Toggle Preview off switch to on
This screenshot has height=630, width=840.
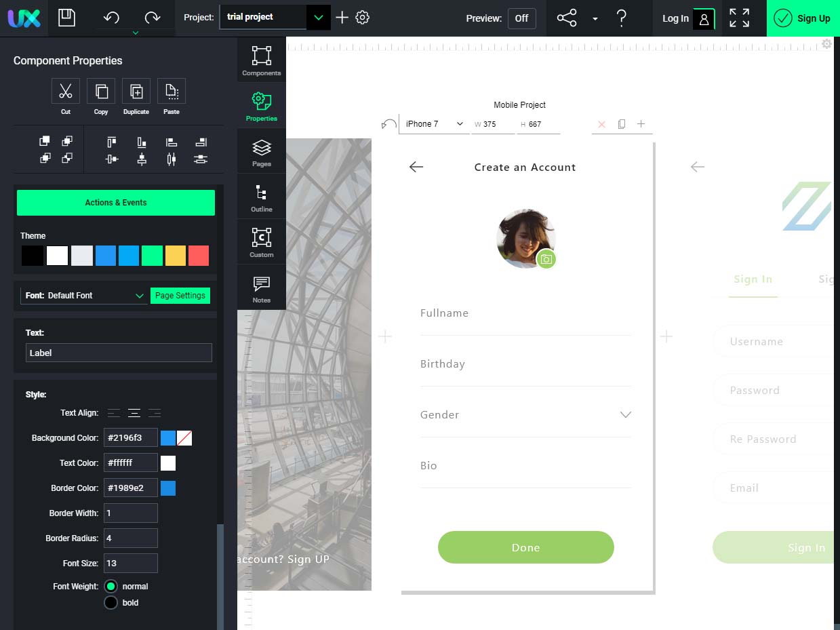521,18
